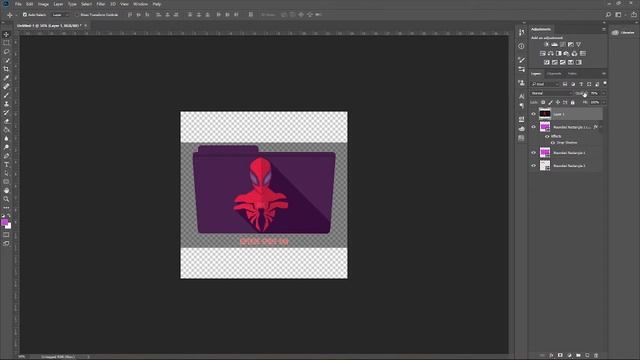The width and height of the screenshot is (640, 360).
Task: Open the Libraries panel button
Action: 623,33
